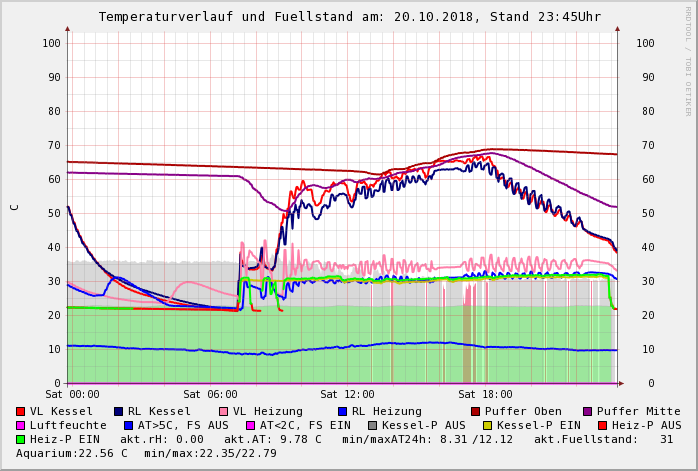Image resolution: width=698 pixels, height=471 pixels.
Task: Click the min/maxAT24h readout text
Action: pyautogui.click(x=427, y=439)
